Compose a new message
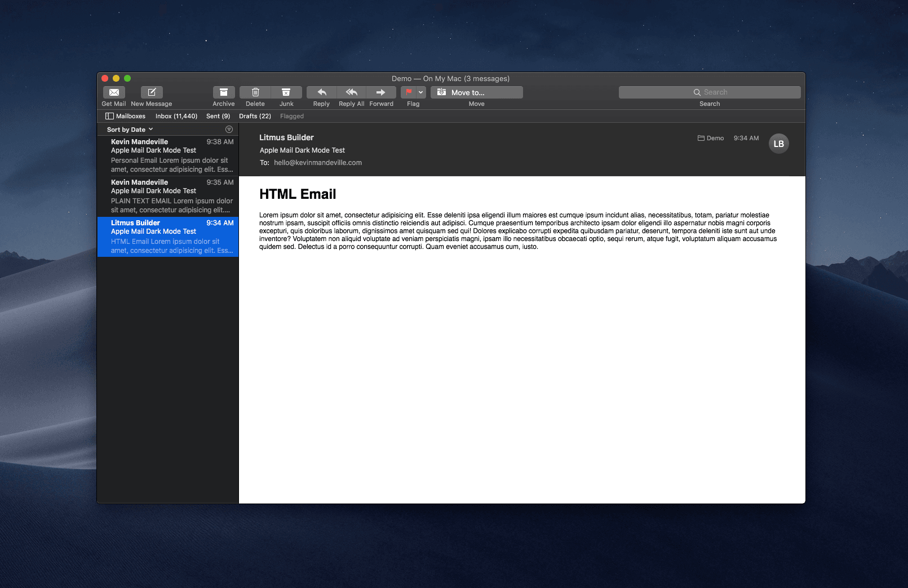 point(151,92)
